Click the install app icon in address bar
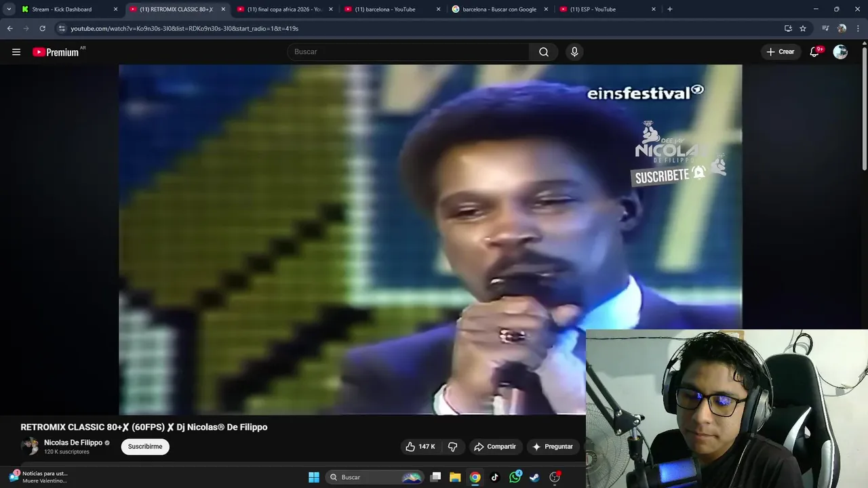 click(788, 28)
